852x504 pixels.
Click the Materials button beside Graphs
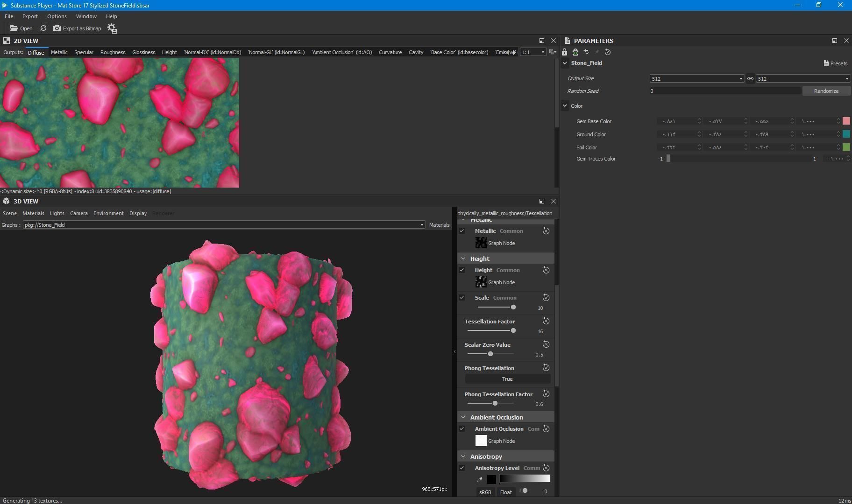(x=439, y=225)
